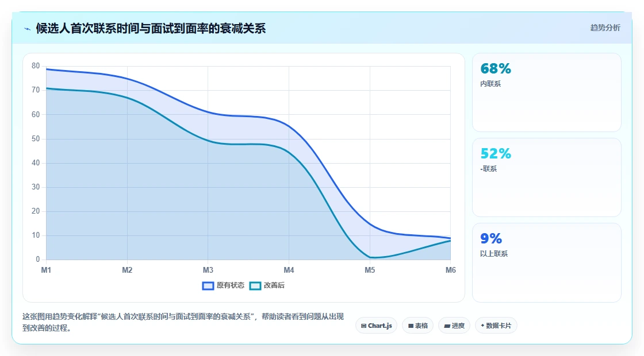Viewport: 644px width, 356px height.
Task: Click the M3 x-axis label
Action: point(208,270)
